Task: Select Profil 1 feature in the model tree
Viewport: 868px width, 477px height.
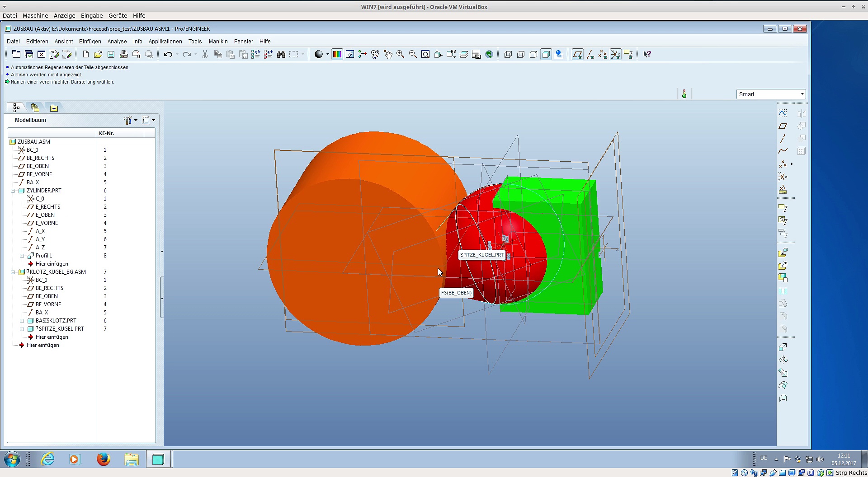Action: [x=44, y=256]
